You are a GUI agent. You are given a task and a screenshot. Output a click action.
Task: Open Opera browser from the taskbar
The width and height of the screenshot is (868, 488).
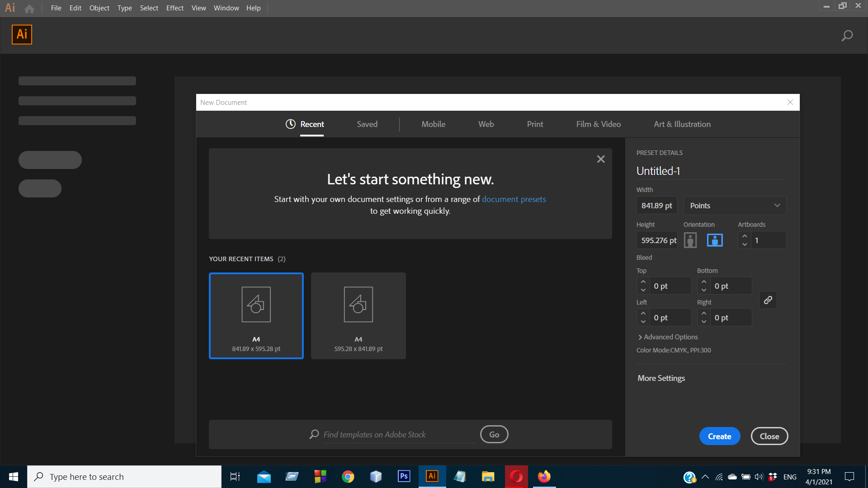coord(516,477)
